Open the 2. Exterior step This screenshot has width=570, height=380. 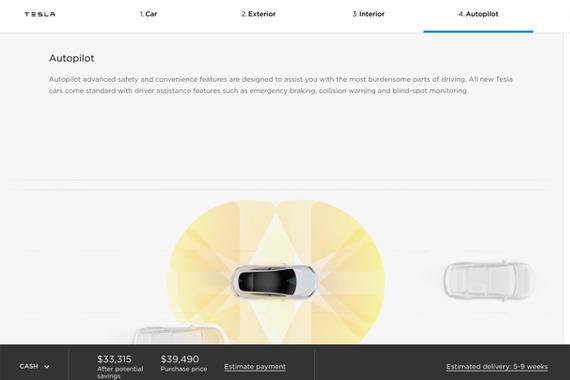pyautogui.click(x=258, y=14)
